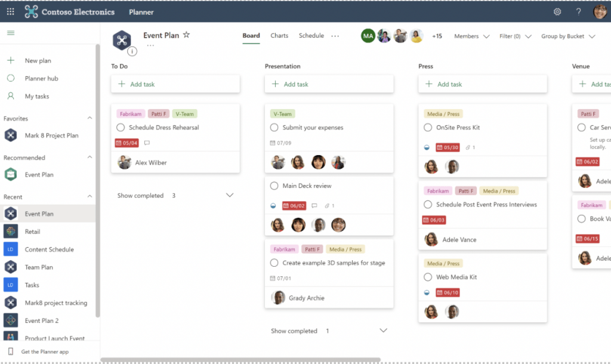
Task: Select Retail plan in Recent
Action: (32, 232)
